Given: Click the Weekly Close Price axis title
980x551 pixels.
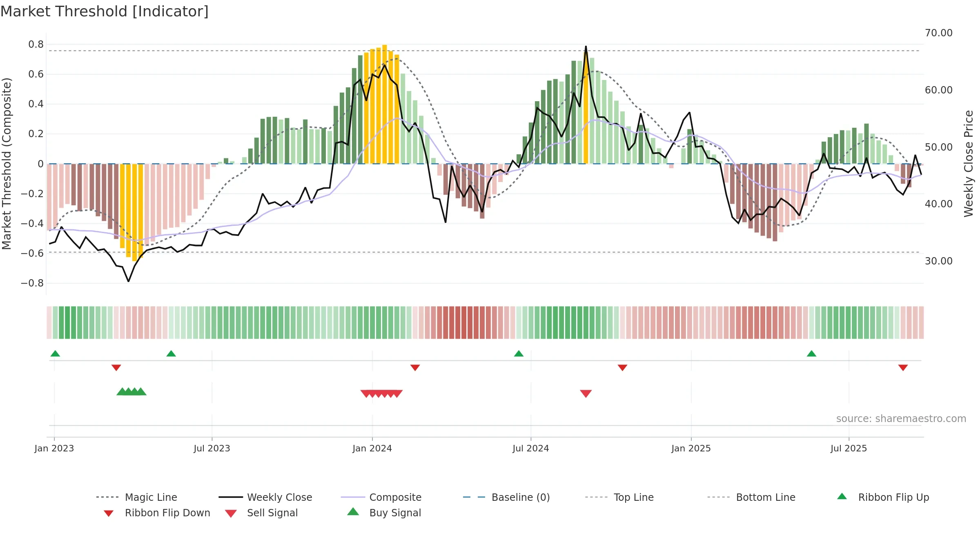Looking at the screenshot, I should click(x=969, y=163).
